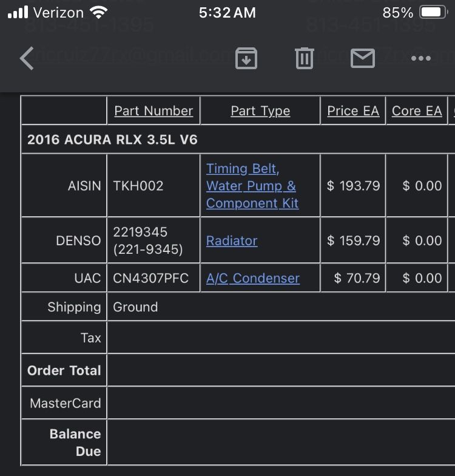This screenshot has height=476, width=455.
Task: Select part number TKH002 cell
Action: [x=153, y=186]
